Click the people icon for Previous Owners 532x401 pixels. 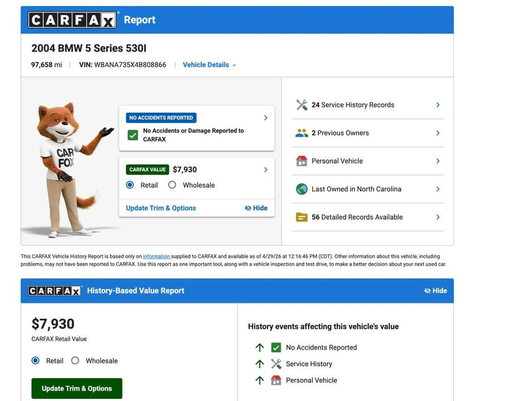(301, 133)
